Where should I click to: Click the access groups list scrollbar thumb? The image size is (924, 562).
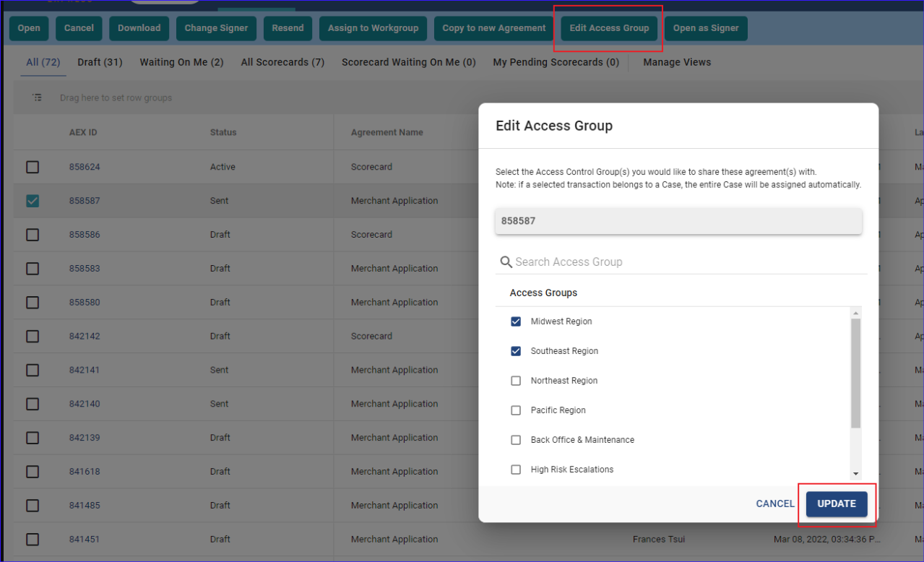pos(856,373)
